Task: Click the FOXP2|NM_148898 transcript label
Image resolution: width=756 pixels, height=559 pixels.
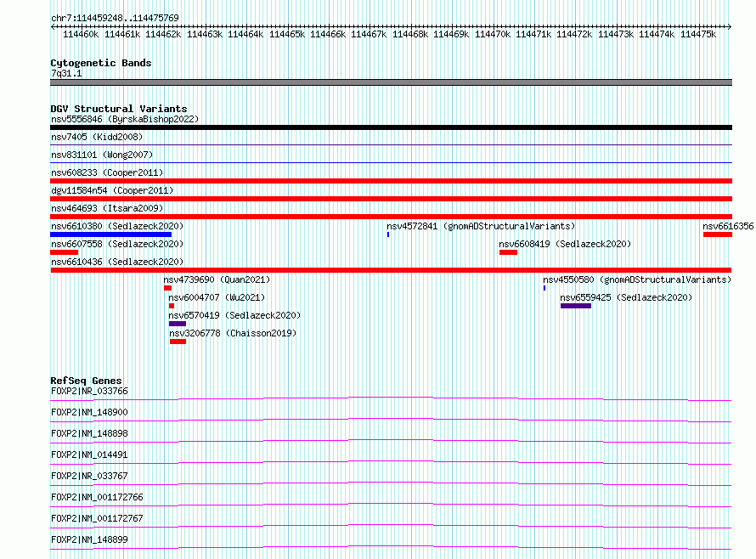Action: click(x=89, y=433)
